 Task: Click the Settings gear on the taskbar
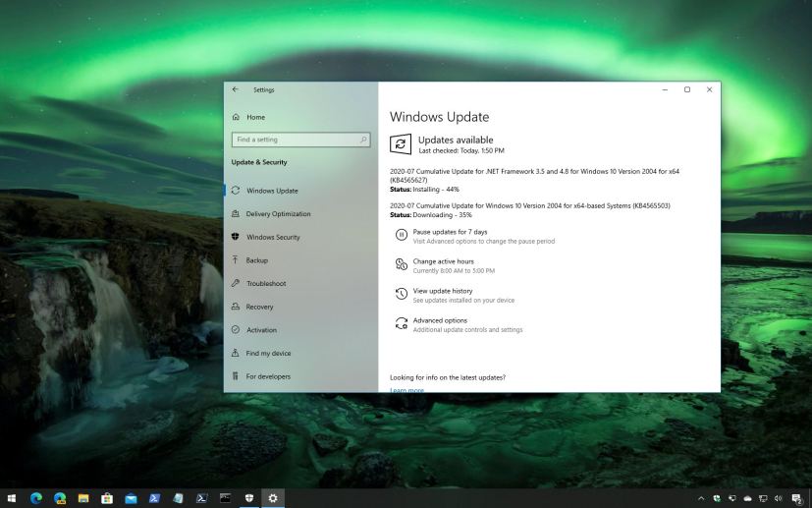point(273,498)
